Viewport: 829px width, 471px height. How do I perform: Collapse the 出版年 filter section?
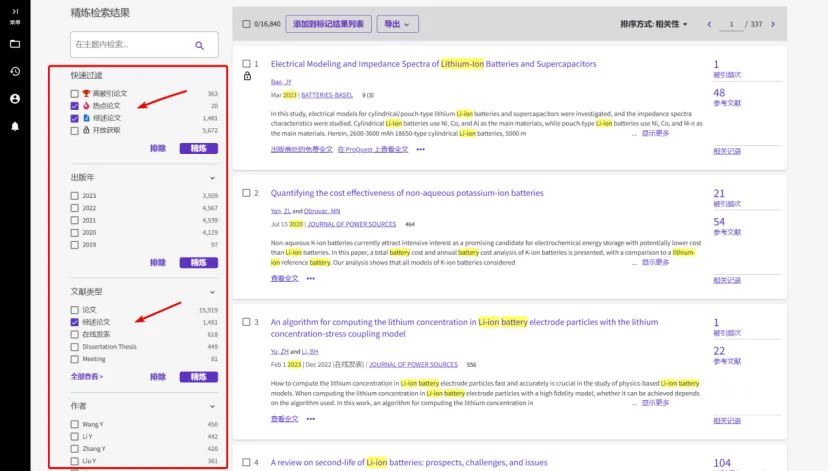pyautogui.click(x=212, y=178)
